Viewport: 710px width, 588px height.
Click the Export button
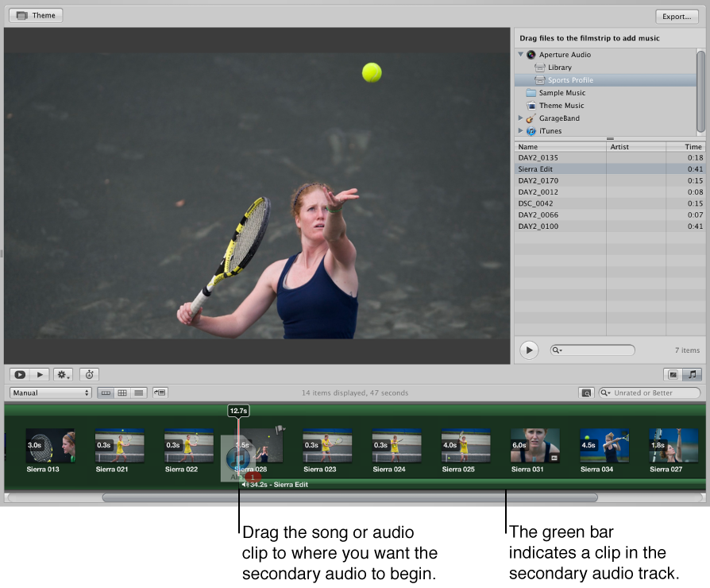click(676, 16)
